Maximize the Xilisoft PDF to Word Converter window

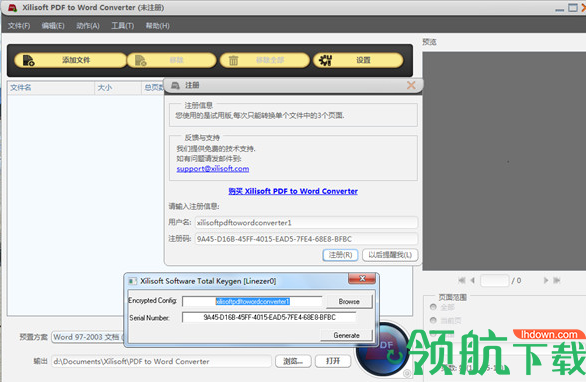573,7
